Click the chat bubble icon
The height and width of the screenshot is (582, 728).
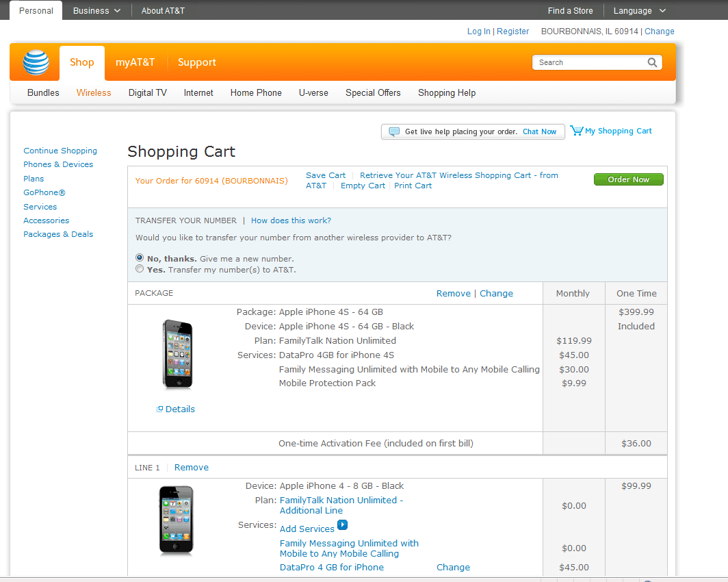tap(393, 131)
